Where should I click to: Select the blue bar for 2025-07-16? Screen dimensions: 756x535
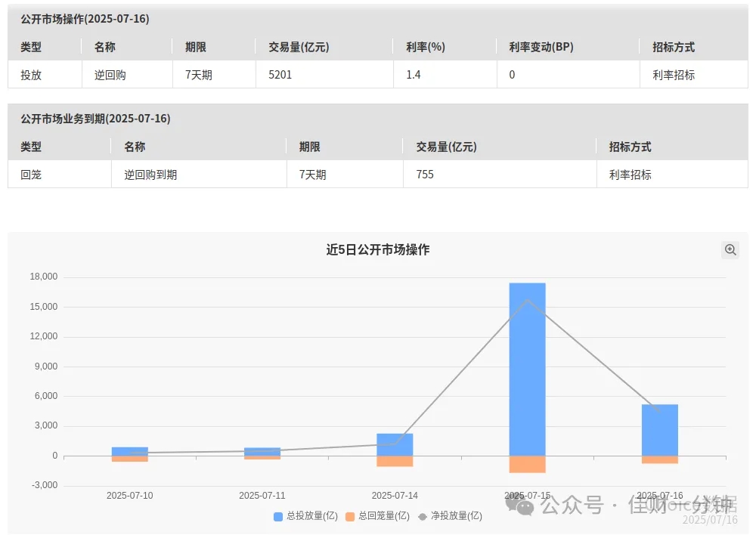point(660,430)
